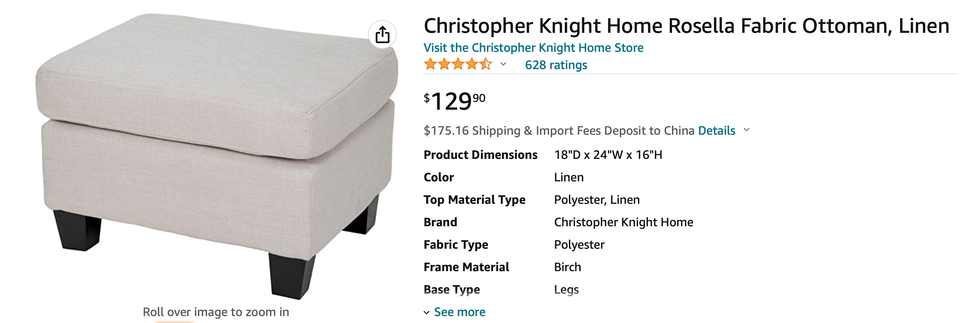Click the Frame Material Birch value
980x323 pixels.
(568, 267)
